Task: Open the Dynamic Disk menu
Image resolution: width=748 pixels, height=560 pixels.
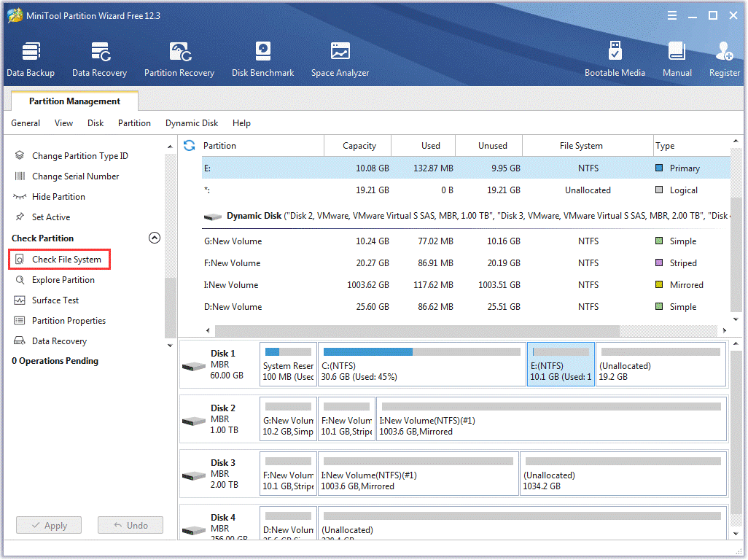Action: [192, 123]
